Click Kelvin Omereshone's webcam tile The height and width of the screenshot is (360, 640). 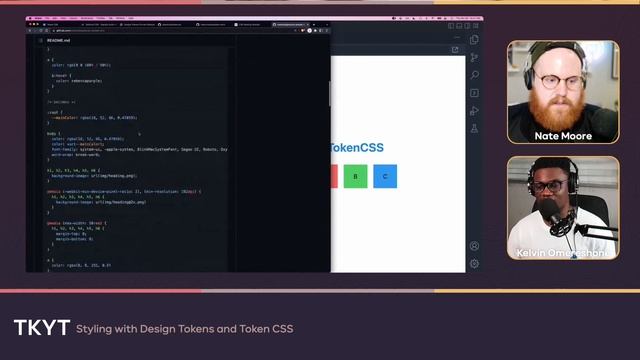[x=563, y=208]
